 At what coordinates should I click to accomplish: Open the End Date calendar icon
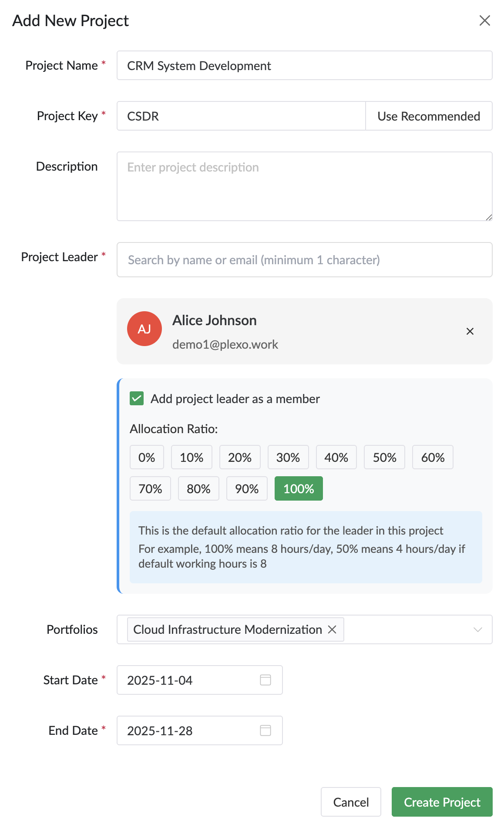point(265,730)
